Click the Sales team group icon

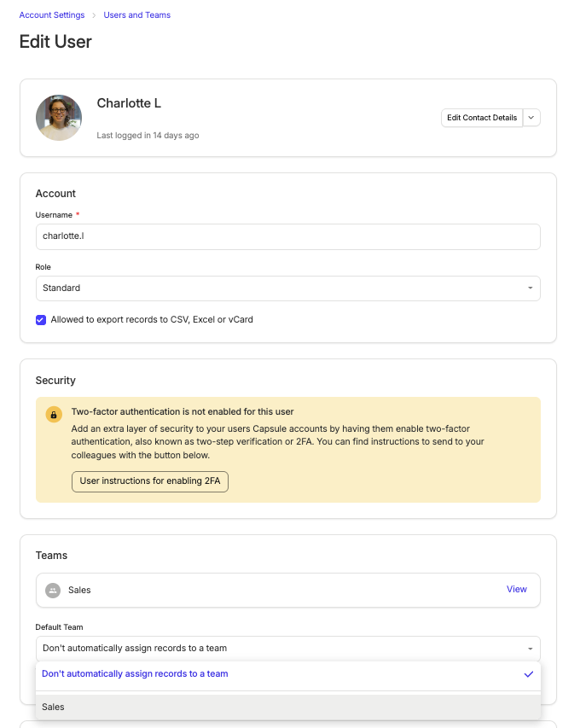53,590
